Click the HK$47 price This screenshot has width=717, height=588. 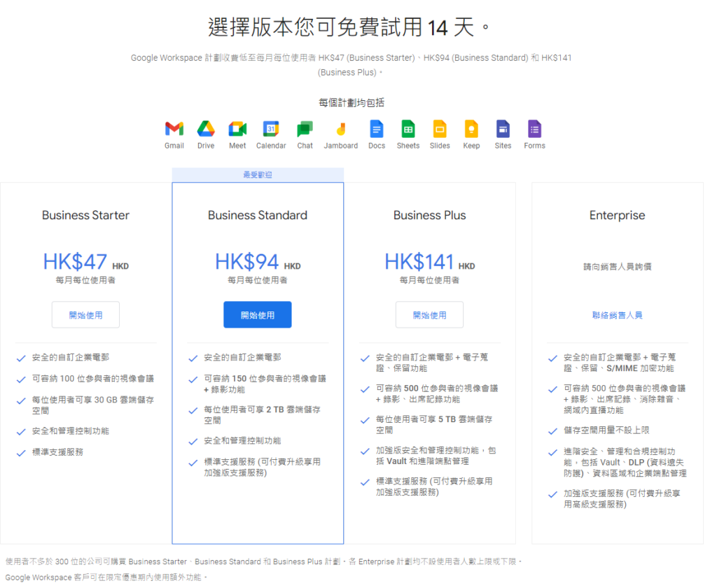click(76, 262)
